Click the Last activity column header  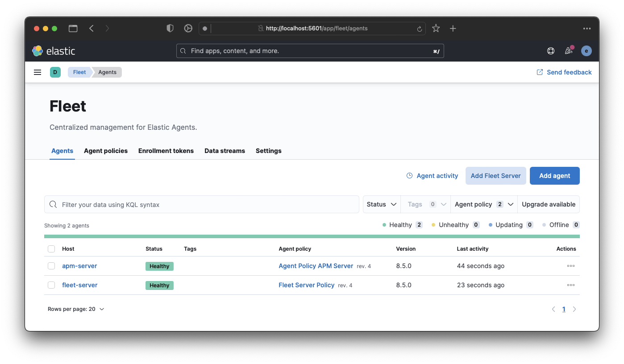(x=473, y=249)
